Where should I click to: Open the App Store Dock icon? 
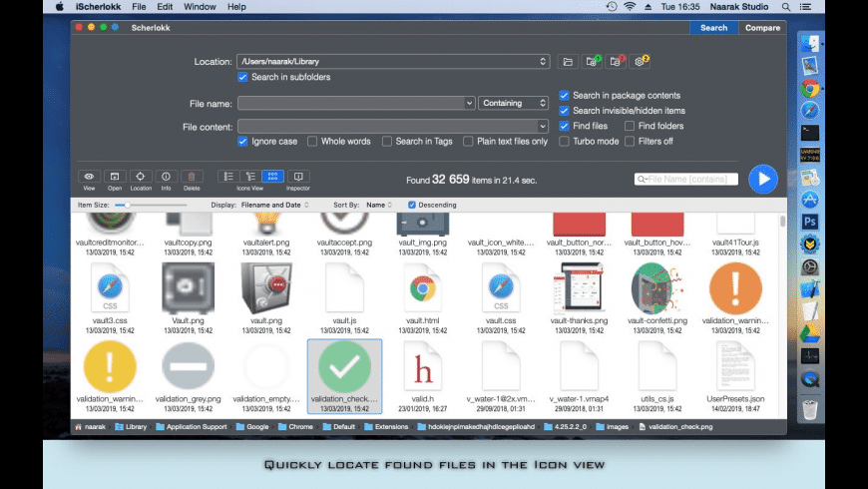point(809,200)
